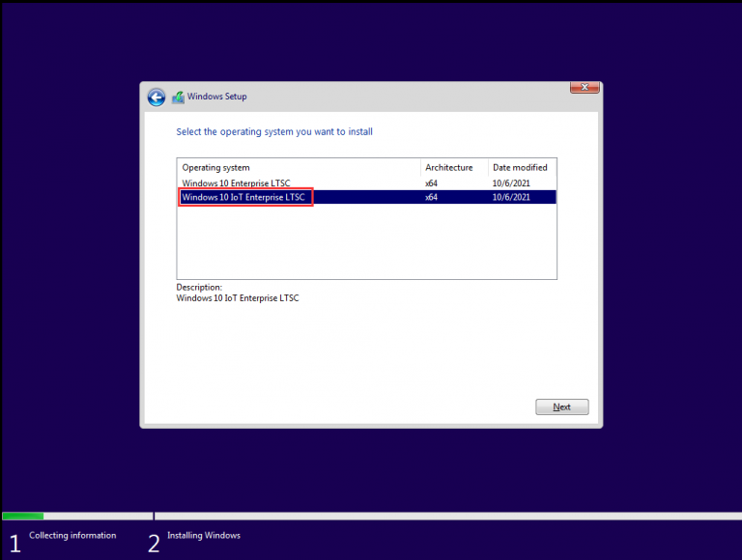Click x64 in the IoT Enterprise row
Image resolution: width=742 pixels, height=560 pixels.
[x=432, y=197]
